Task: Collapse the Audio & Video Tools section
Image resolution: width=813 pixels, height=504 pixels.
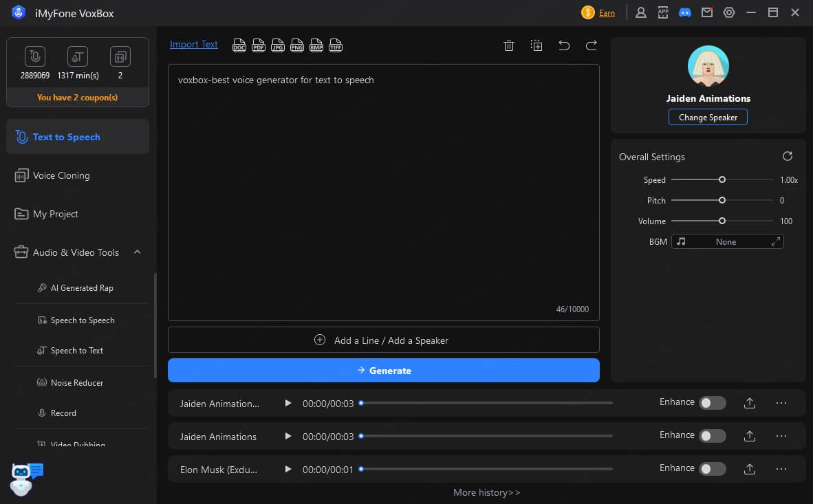Action: 138,252
